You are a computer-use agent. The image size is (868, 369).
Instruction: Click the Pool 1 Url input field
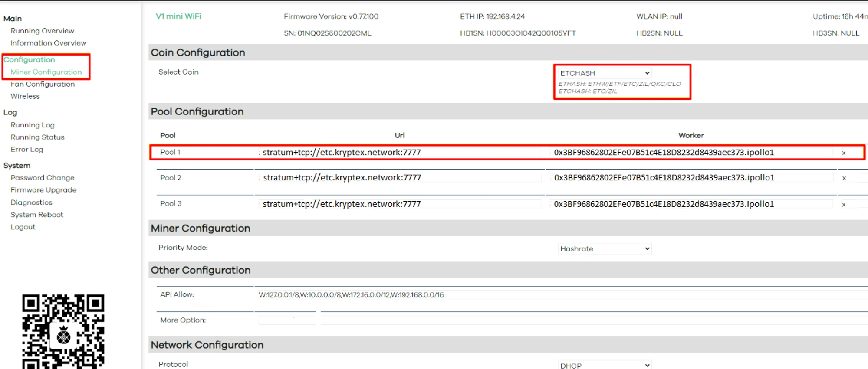coord(399,153)
